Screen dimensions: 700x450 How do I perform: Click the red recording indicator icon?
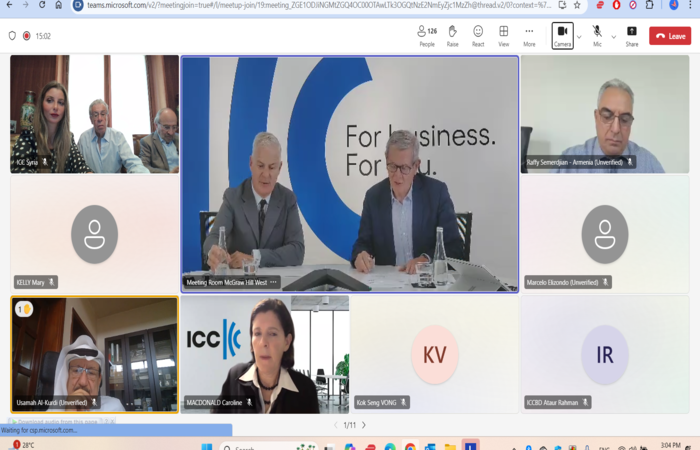click(26, 36)
